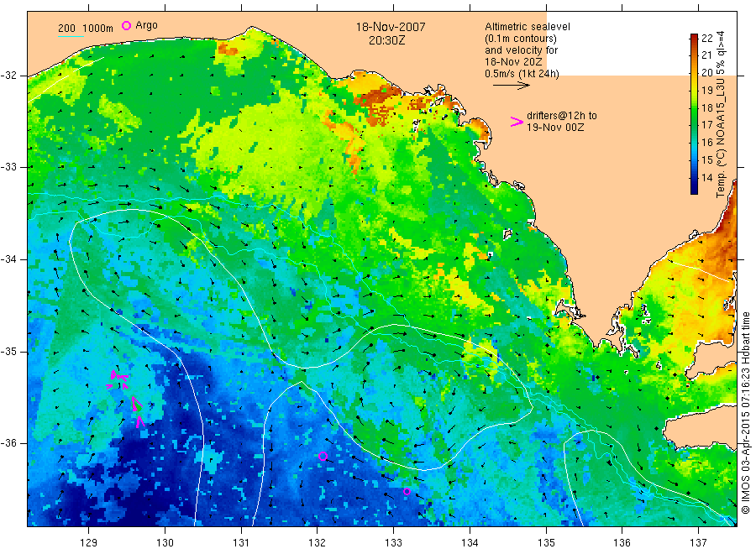Viewport: 756px width, 554px height.
Task: Click the '(0.1m contours)' text
Action: [521, 39]
